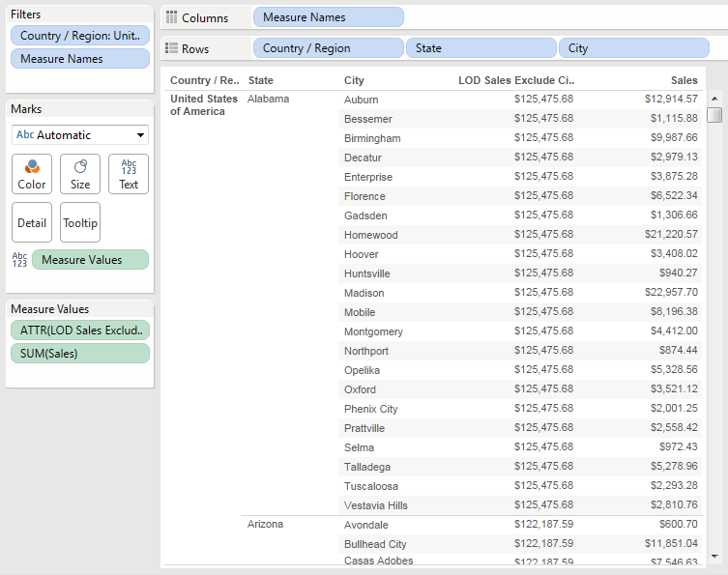Click the $11,851.04 Sales value
Screen dimensions: 728x575
click(x=671, y=543)
